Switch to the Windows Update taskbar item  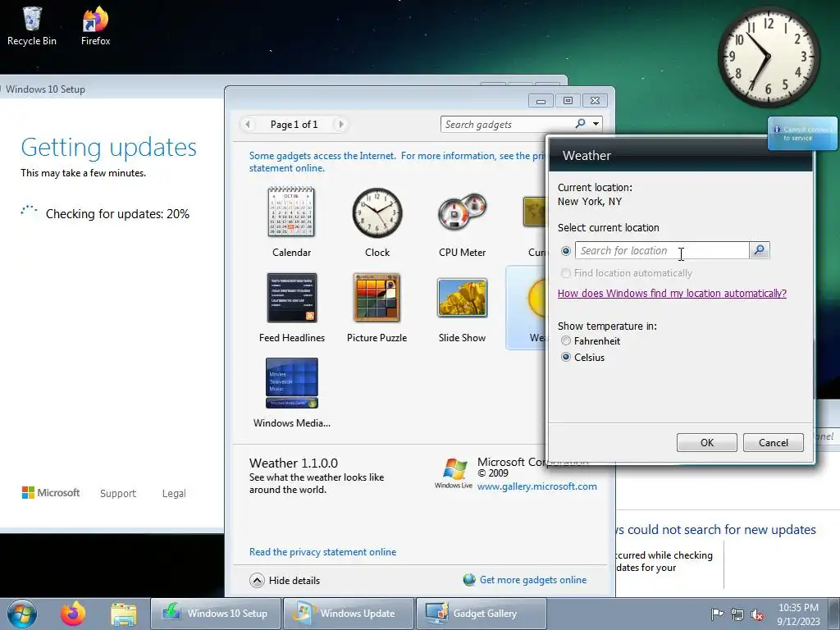[348, 614]
